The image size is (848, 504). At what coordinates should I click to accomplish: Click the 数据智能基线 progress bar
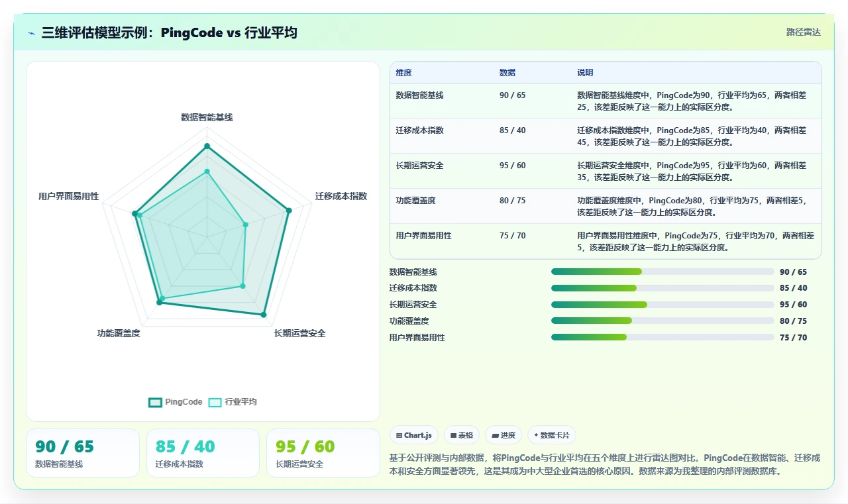pos(662,272)
